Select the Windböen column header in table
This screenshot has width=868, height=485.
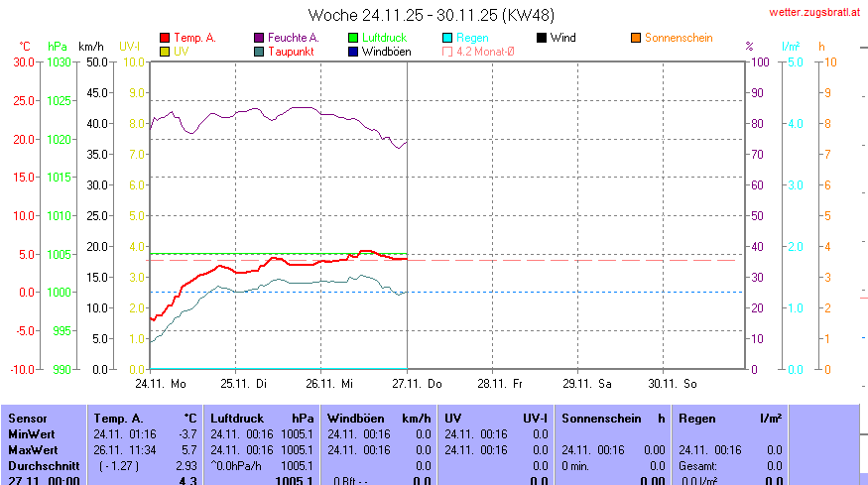click(x=355, y=419)
